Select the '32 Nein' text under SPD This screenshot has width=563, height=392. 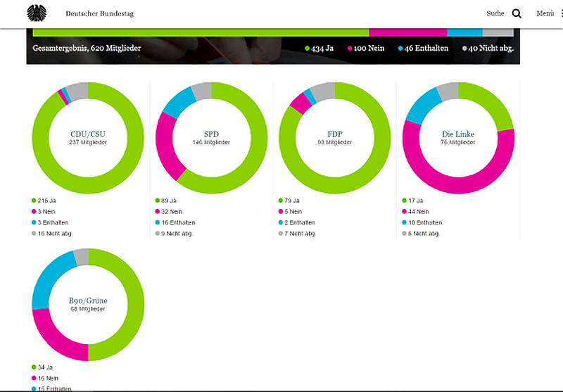click(x=172, y=211)
